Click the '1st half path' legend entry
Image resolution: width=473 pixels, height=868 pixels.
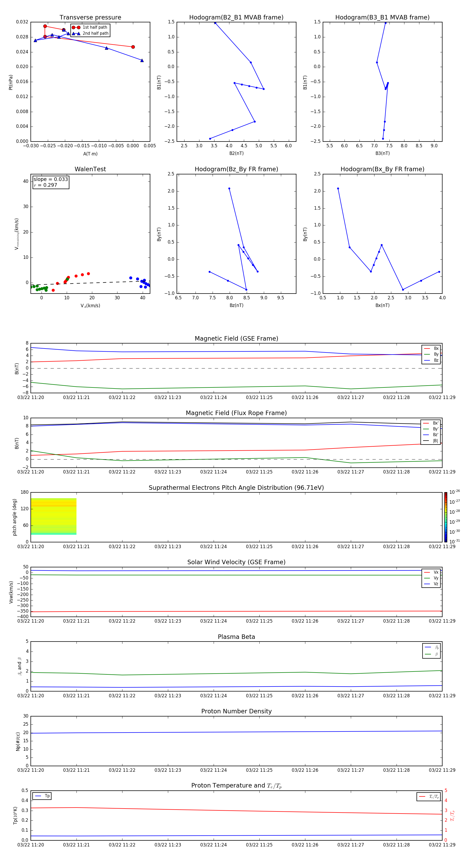click(90, 27)
